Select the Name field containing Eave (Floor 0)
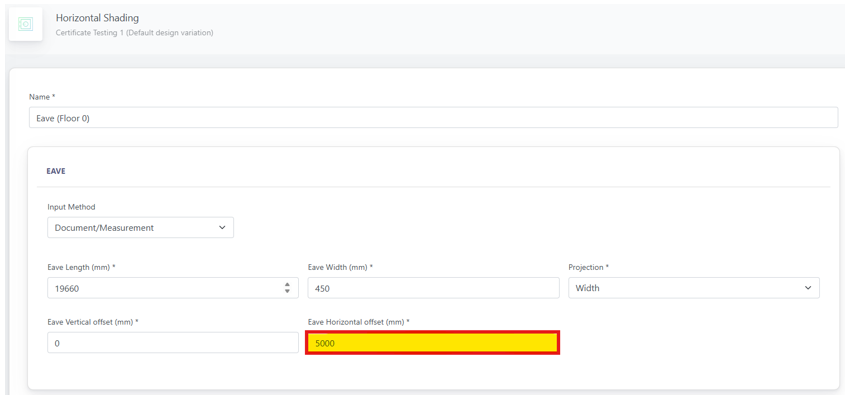 [434, 117]
